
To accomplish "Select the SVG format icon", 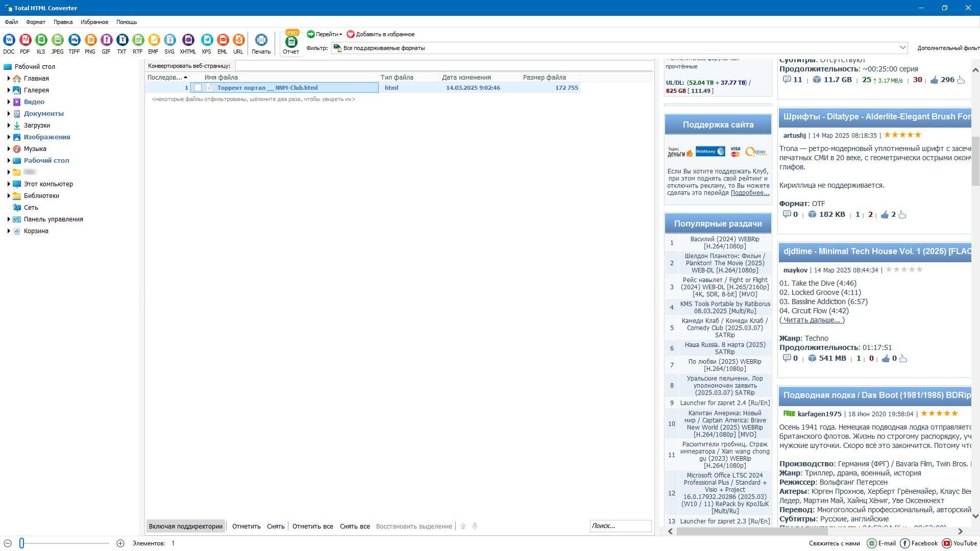I will pyautogui.click(x=169, y=40).
